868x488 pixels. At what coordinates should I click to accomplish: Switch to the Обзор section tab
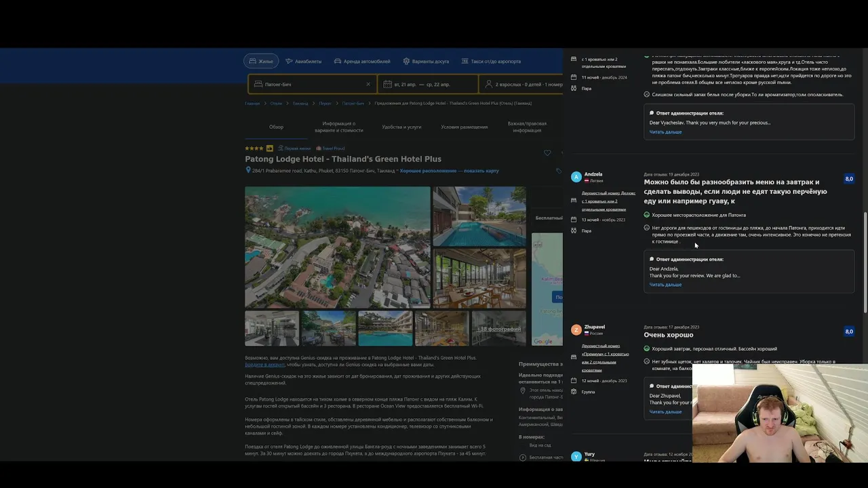[276, 127]
